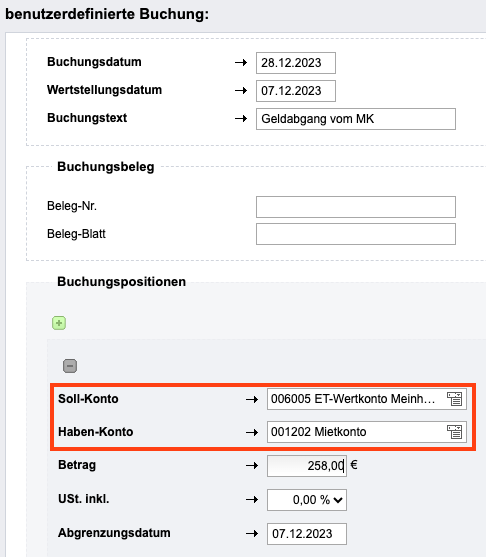This screenshot has width=486, height=557.
Task: Edit the Buchungstext field containing Geldabgang vom MK
Action: coord(356,119)
